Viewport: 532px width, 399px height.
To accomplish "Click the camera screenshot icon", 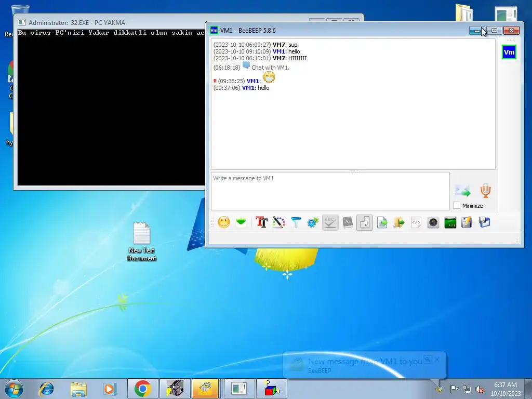I will click(433, 222).
